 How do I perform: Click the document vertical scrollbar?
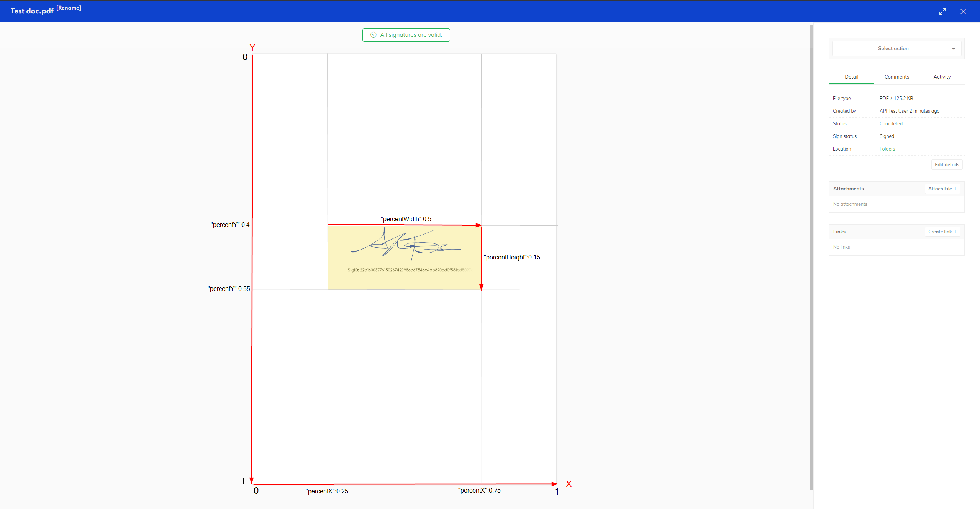pyautogui.click(x=811, y=257)
